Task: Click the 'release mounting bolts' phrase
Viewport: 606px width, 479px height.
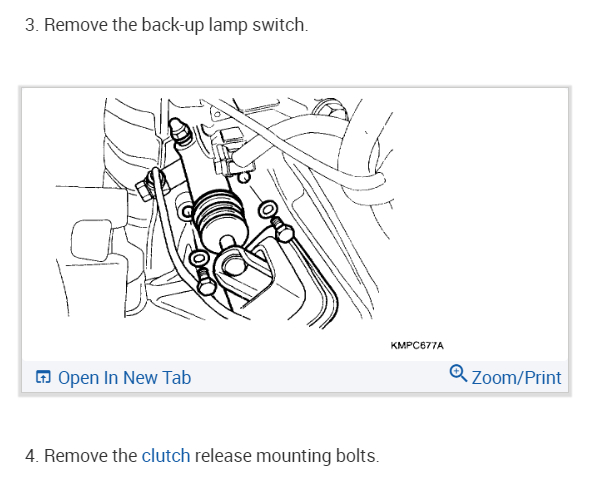Action: tap(287, 456)
